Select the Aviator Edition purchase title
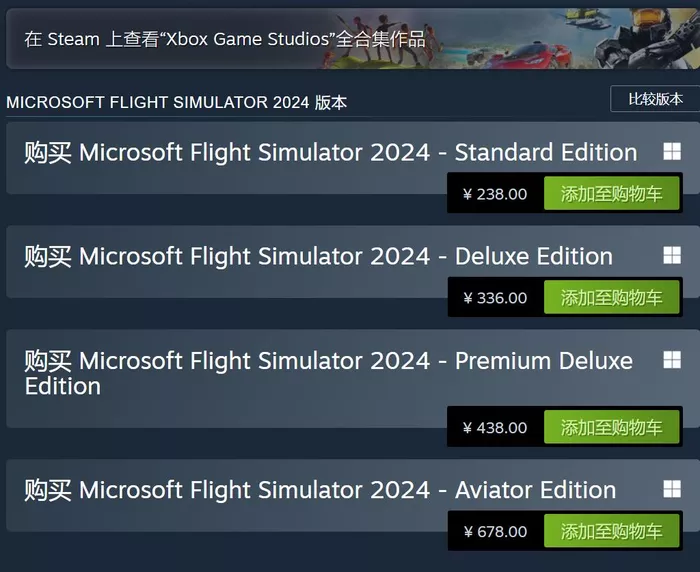The height and width of the screenshot is (572, 700). [320, 490]
